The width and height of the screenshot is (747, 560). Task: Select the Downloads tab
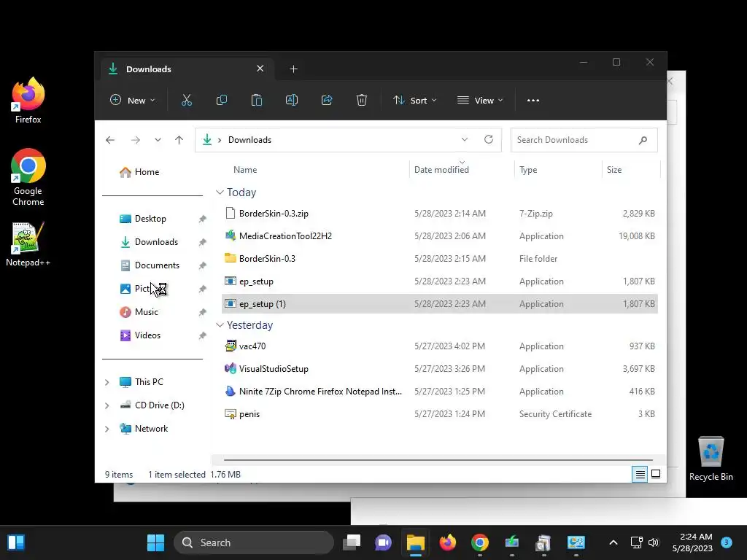click(187, 69)
